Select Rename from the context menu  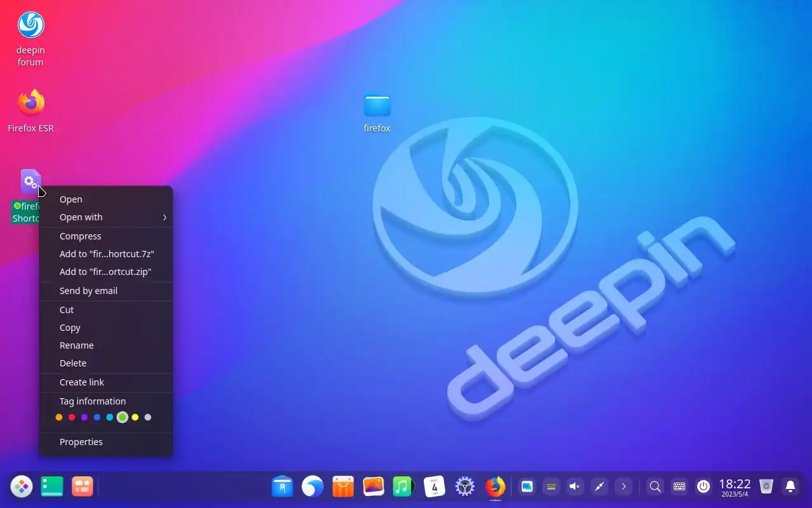tap(106, 345)
